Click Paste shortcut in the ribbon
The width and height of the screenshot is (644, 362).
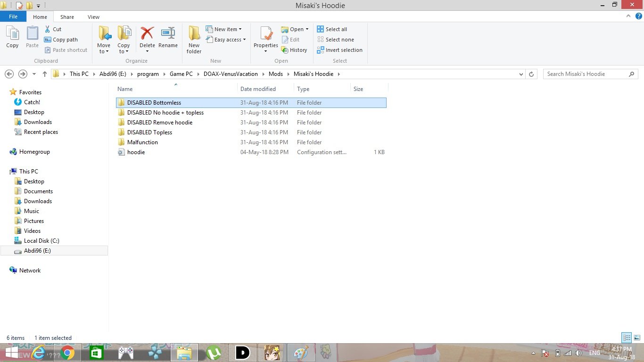coord(66,50)
